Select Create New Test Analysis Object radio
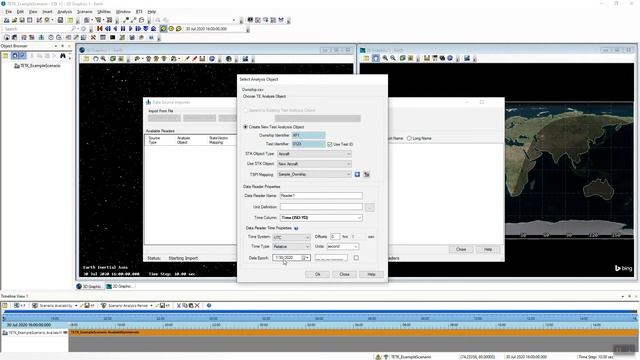The width and height of the screenshot is (640, 360). [x=245, y=127]
